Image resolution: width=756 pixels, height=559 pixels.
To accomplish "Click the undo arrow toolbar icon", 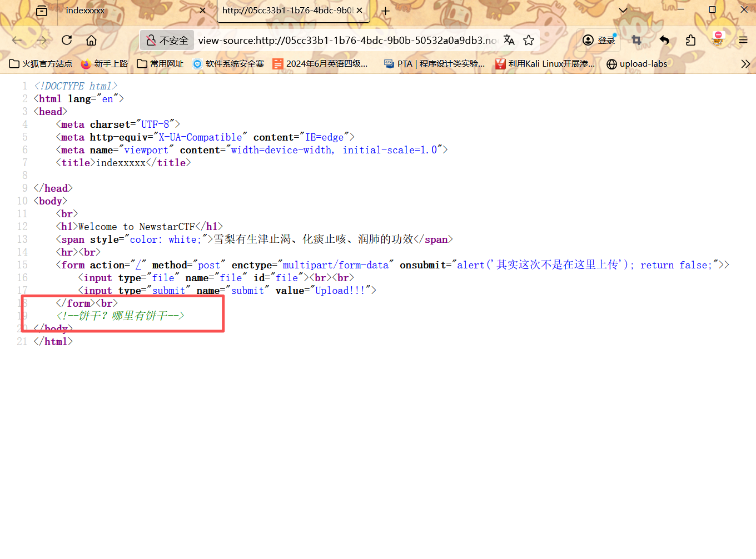I will tap(664, 40).
